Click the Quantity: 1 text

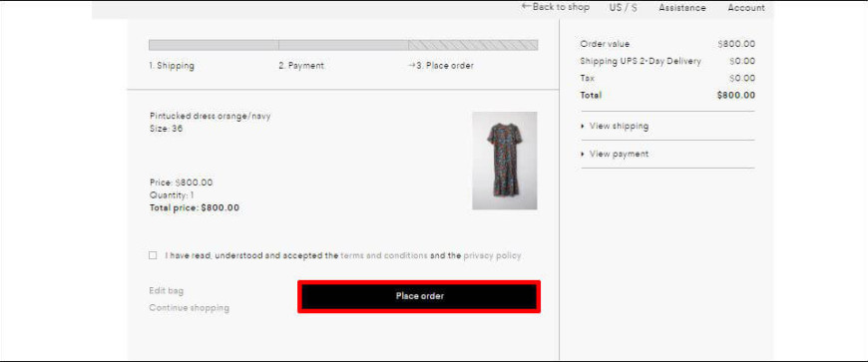pos(172,195)
